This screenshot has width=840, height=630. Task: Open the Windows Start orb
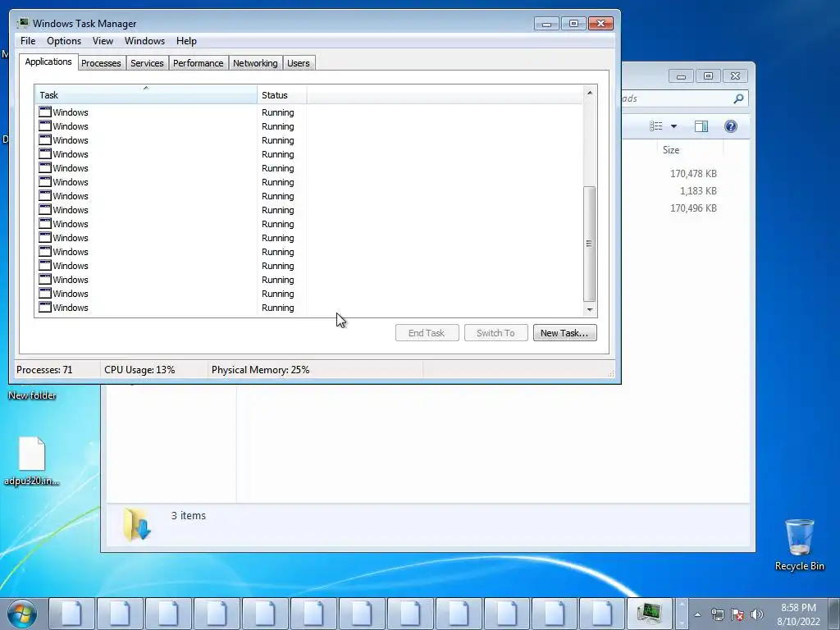pyautogui.click(x=22, y=614)
